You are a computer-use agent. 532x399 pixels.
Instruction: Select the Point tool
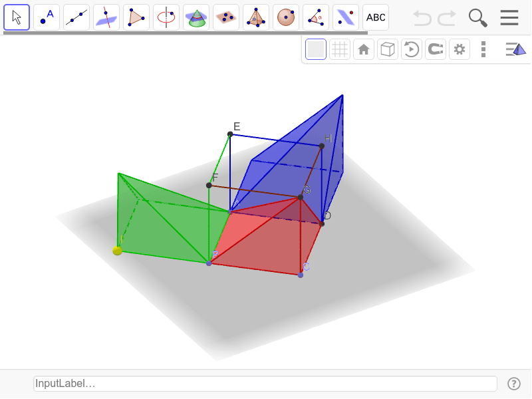[x=47, y=17]
